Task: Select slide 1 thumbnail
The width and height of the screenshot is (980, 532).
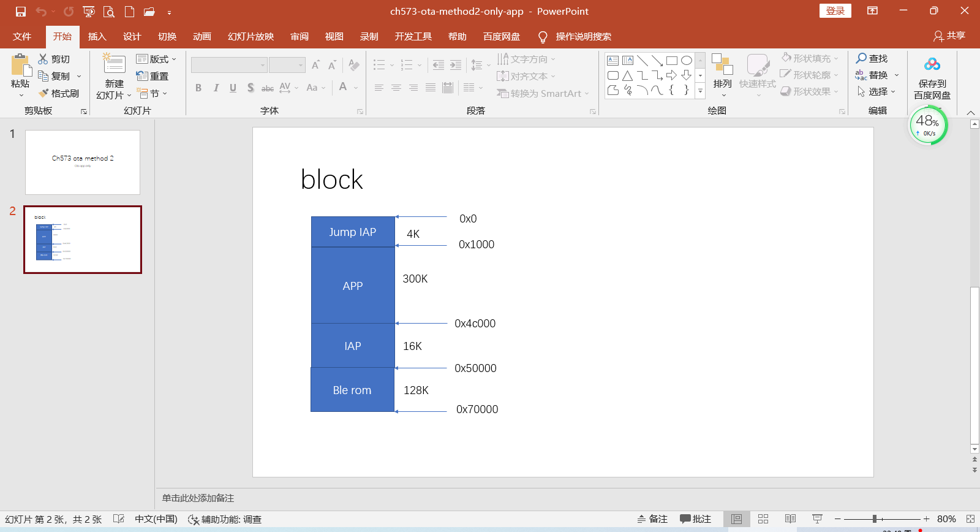Action: pyautogui.click(x=83, y=162)
